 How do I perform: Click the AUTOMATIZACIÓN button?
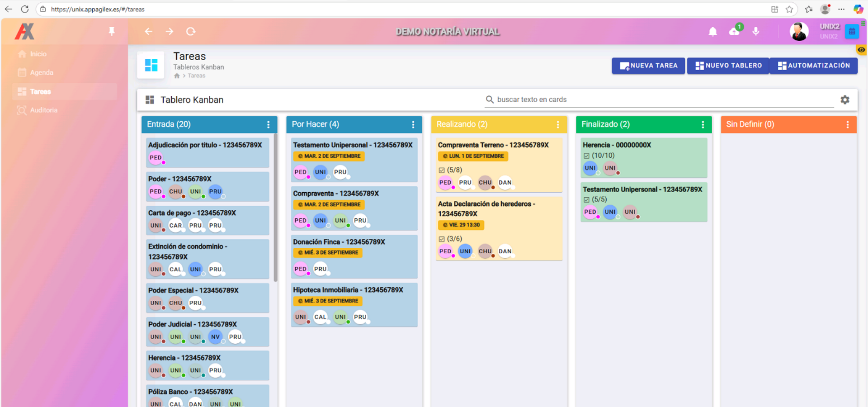[x=814, y=66]
